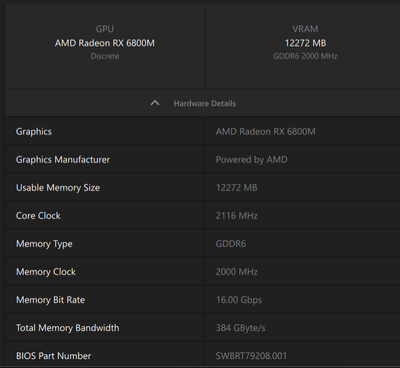The width and height of the screenshot is (400, 368).
Task: Collapse the Hardware Details chevron
Action: click(x=155, y=103)
